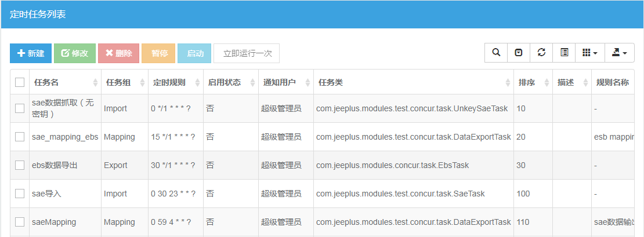Click the 启动 start button
Image resolution: width=644 pixels, height=237 pixels.
[194, 53]
